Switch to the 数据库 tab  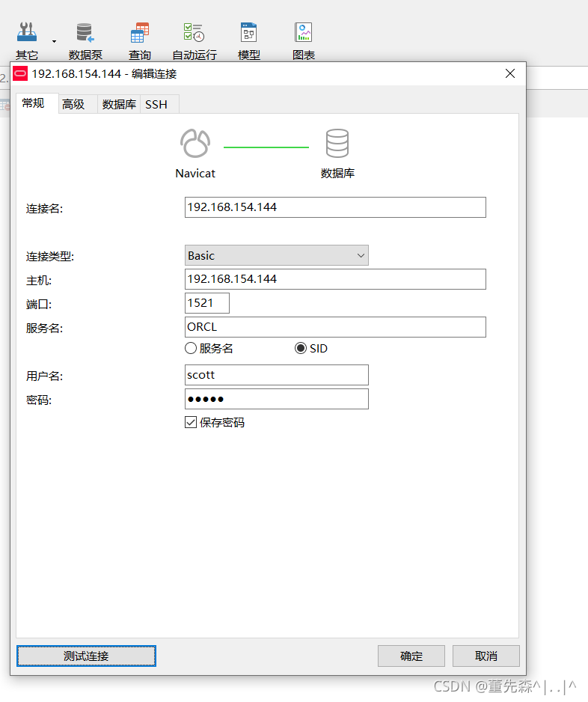coord(119,104)
